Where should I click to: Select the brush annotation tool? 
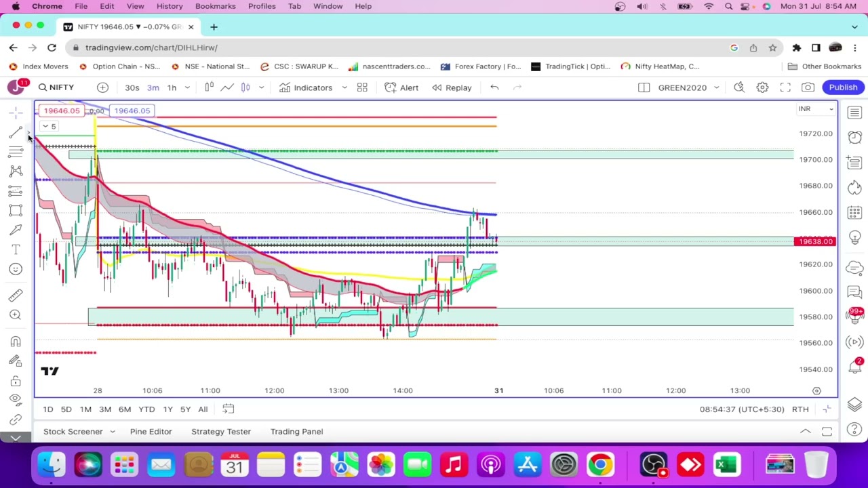pos(16,230)
